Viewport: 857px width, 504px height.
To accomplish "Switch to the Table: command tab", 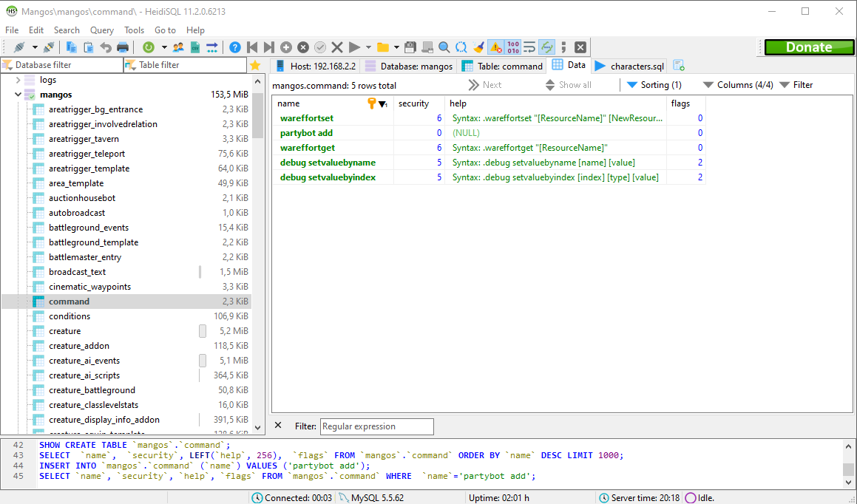I will (502, 66).
